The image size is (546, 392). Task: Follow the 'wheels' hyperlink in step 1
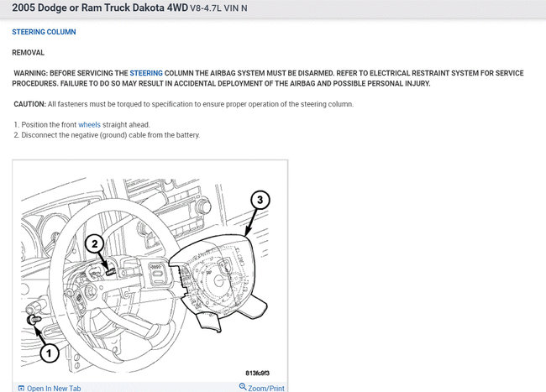[x=90, y=124]
